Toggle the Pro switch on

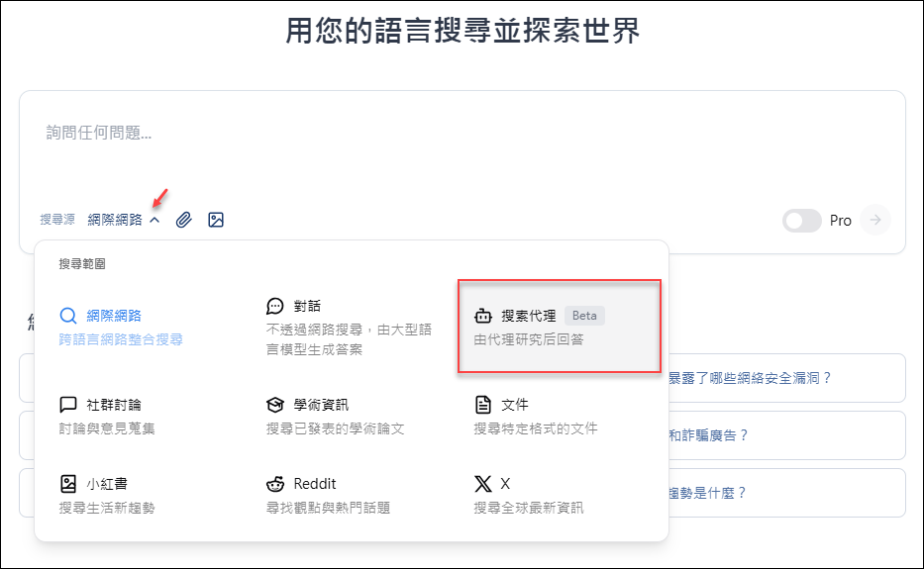tap(801, 221)
